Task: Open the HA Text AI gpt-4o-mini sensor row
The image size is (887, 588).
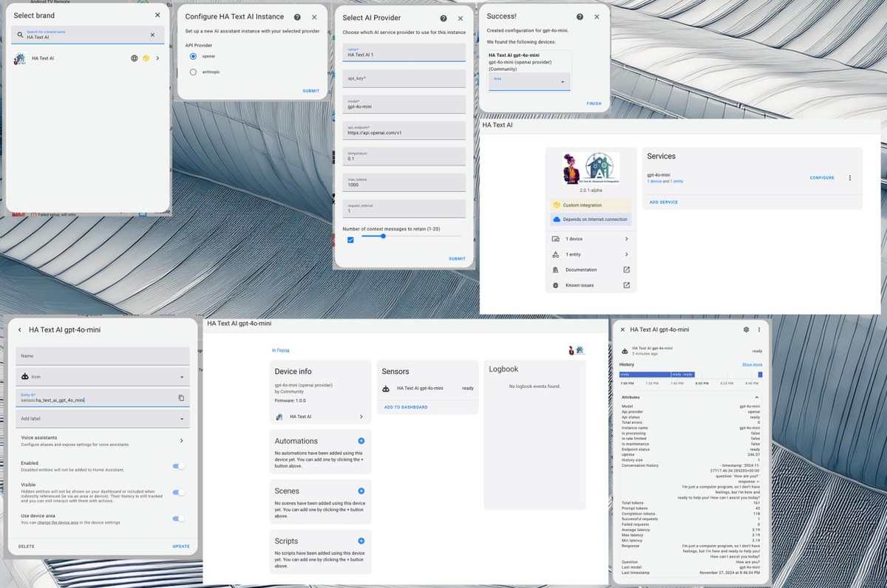Action: tap(428, 388)
